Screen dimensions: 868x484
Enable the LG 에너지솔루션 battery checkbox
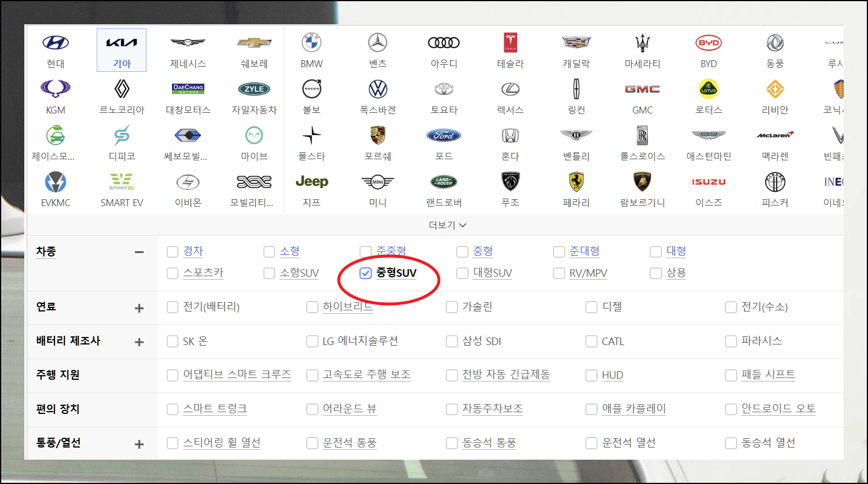pos(312,342)
